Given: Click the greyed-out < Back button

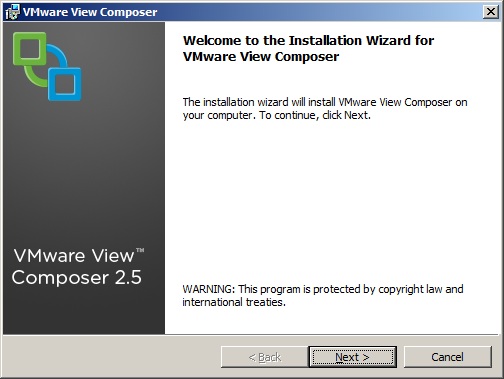Looking at the screenshot, I should coord(265,357).
